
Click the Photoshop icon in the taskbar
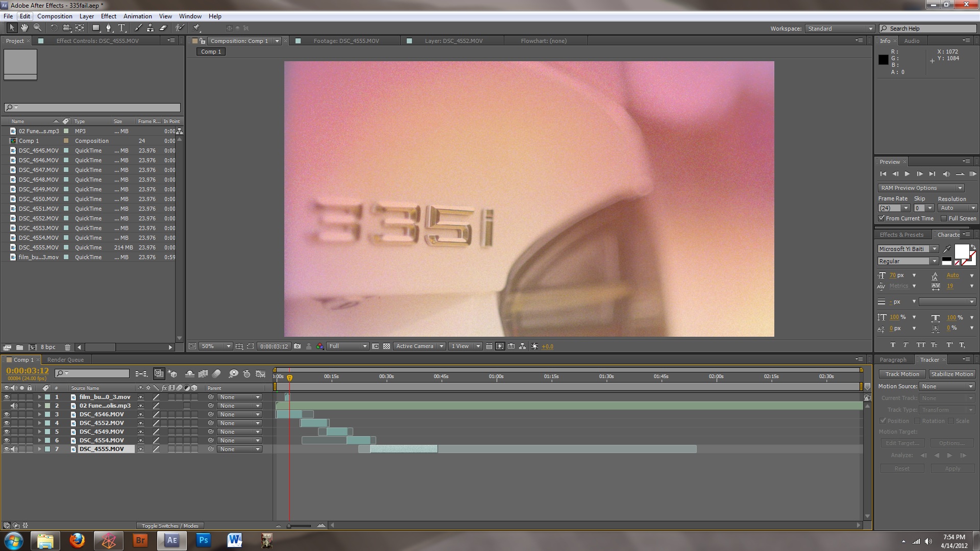tap(203, 540)
